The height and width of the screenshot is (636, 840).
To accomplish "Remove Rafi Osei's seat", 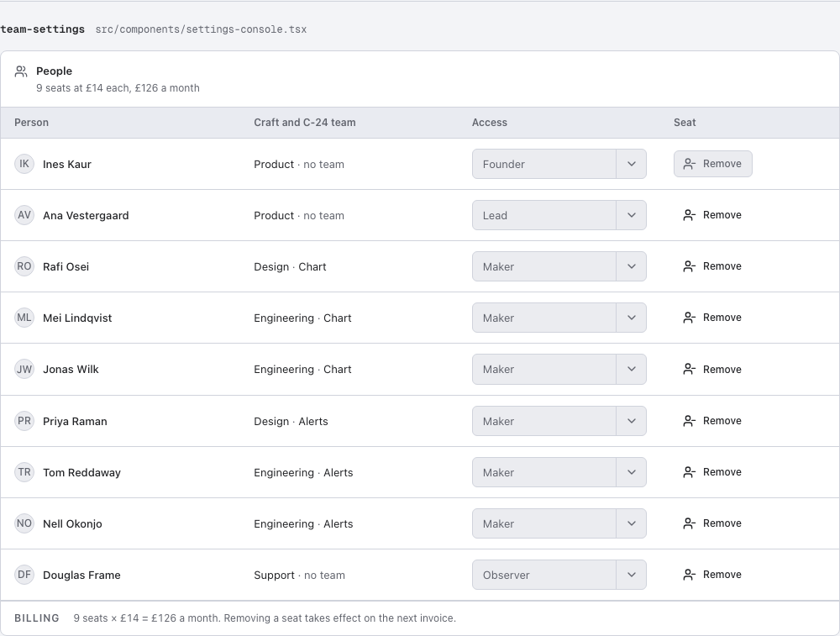I will [x=713, y=266].
